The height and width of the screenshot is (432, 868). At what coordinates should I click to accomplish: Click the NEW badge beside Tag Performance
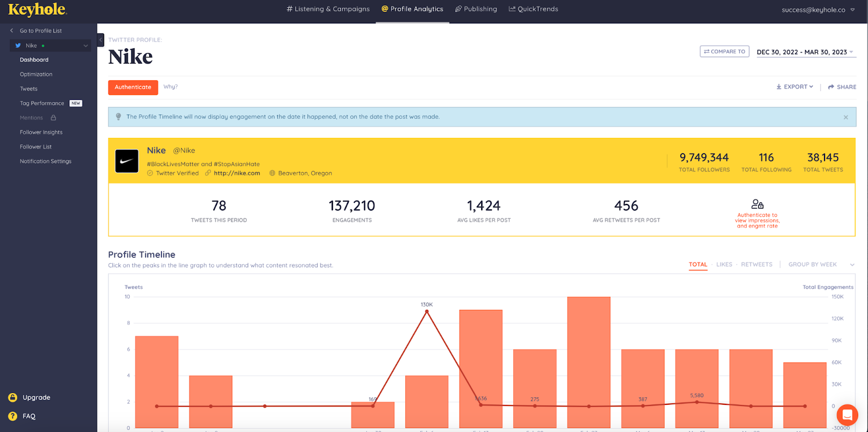pyautogui.click(x=76, y=103)
